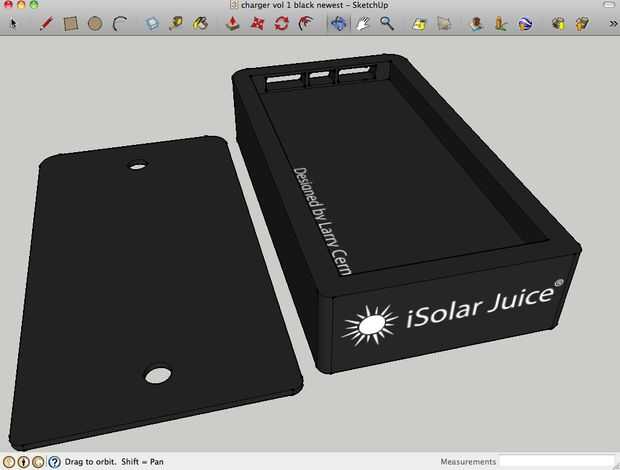This screenshot has height=470, width=620.
Task: Click into the Measurements input box
Action: point(558,461)
